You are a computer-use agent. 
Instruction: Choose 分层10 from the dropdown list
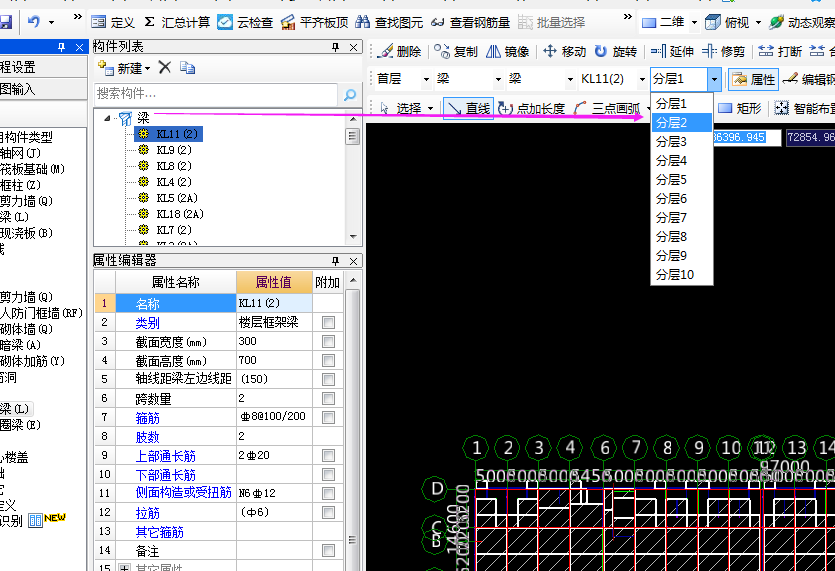tap(682, 275)
